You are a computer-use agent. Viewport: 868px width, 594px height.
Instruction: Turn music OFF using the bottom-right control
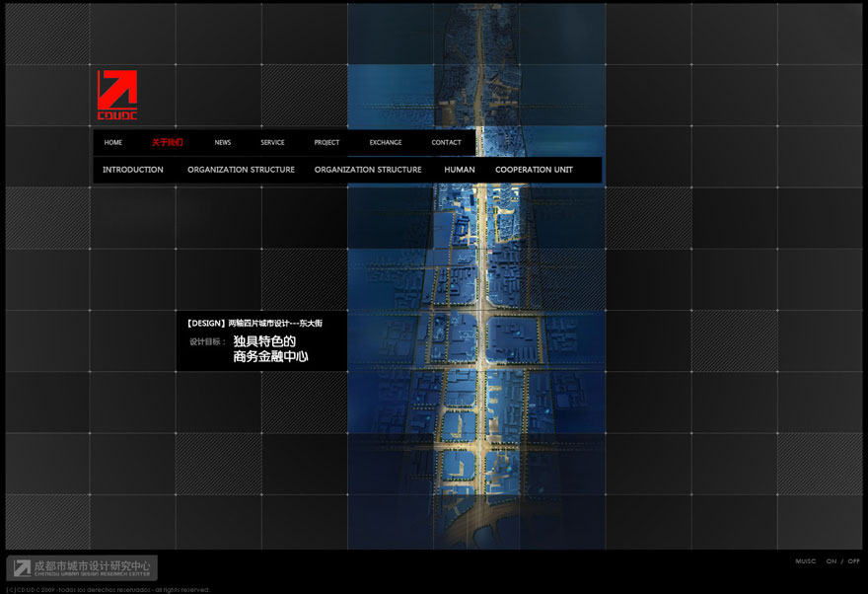point(854,560)
